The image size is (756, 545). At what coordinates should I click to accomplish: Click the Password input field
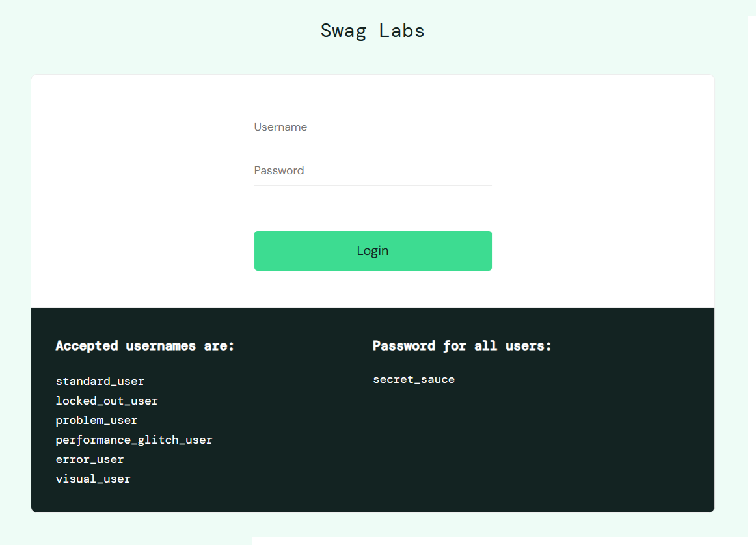[x=373, y=170]
